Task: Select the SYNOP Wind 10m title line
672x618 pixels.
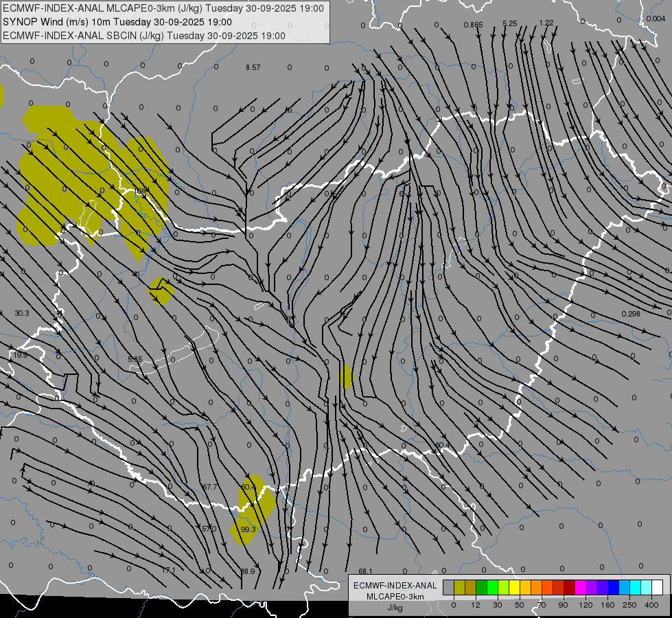Action: pyautogui.click(x=117, y=22)
